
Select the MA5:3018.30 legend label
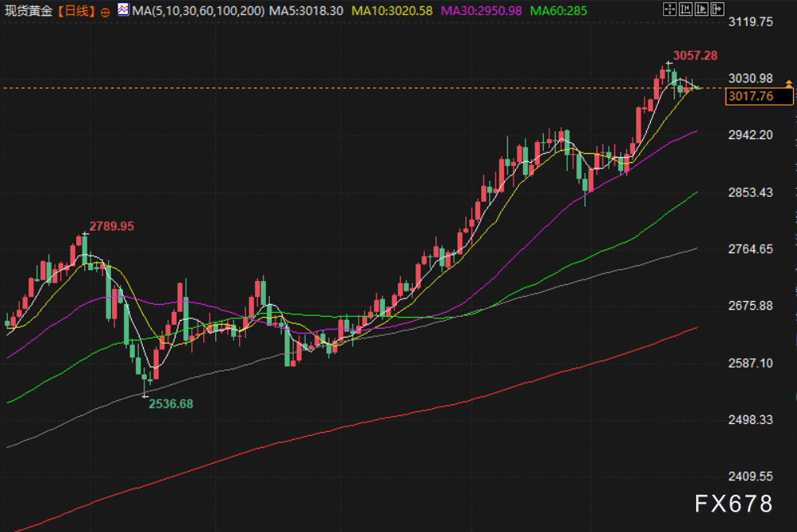pos(306,11)
